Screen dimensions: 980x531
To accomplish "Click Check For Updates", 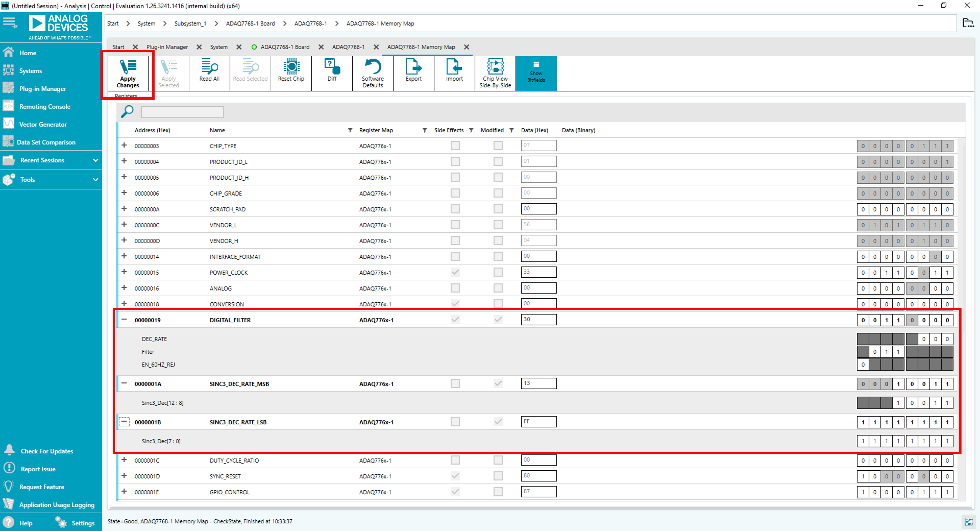I will [x=46, y=451].
